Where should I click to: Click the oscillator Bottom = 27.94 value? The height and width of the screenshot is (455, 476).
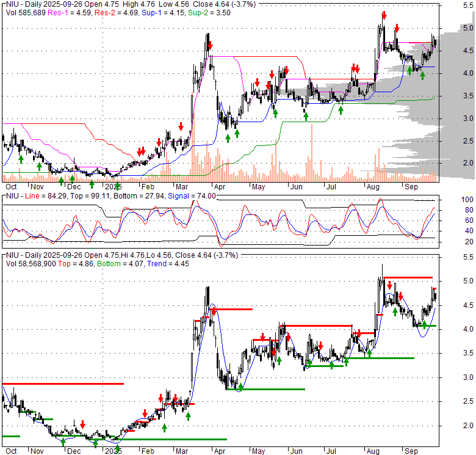[x=139, y=196]
